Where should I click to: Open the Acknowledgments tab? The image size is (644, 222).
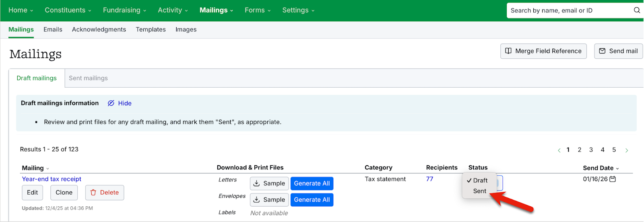click(x=99, y=29)
